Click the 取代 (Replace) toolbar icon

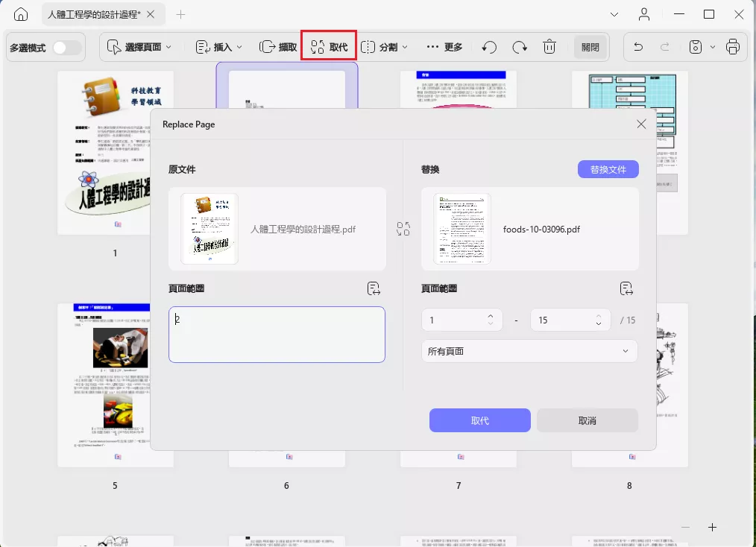point(328,46)
